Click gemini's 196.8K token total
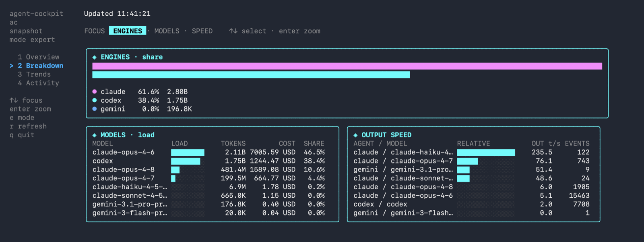The width and height of the screenshot is (644, 242). pos(180,109)
